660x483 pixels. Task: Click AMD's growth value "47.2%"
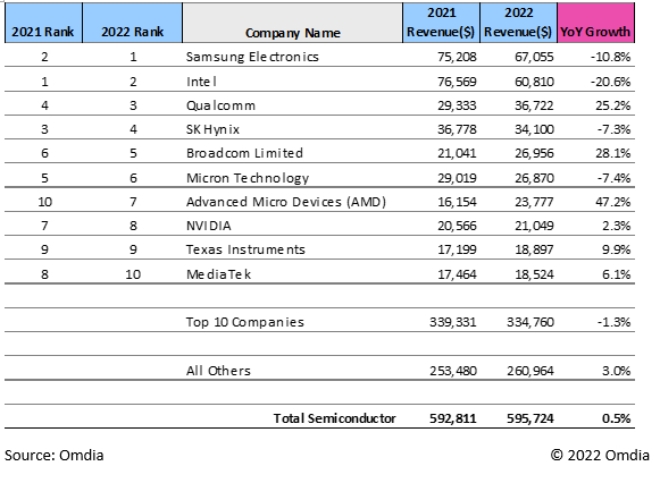coord(613,202)
